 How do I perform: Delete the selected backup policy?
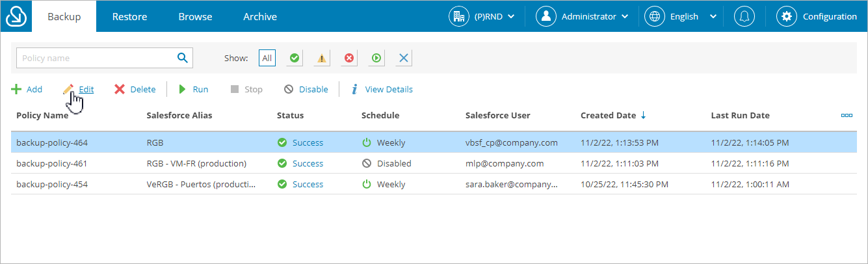point(135,89)
